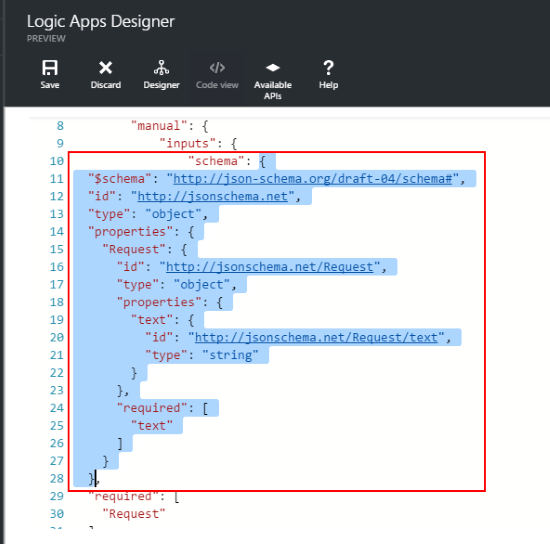Image resolution: width=550 pixels, height=544 pixels.
Task: Click the "required" key on line 29
Action: pos(123,496)
